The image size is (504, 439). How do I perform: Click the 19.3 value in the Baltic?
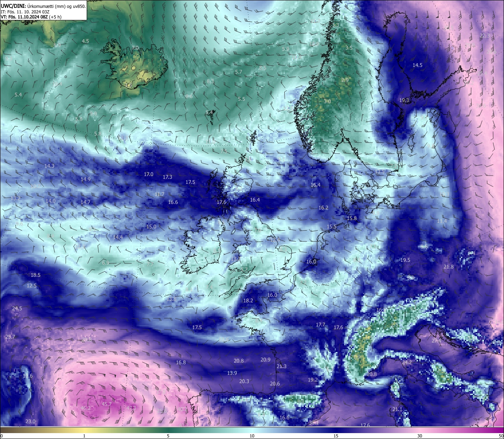click(x=404, y=100)
